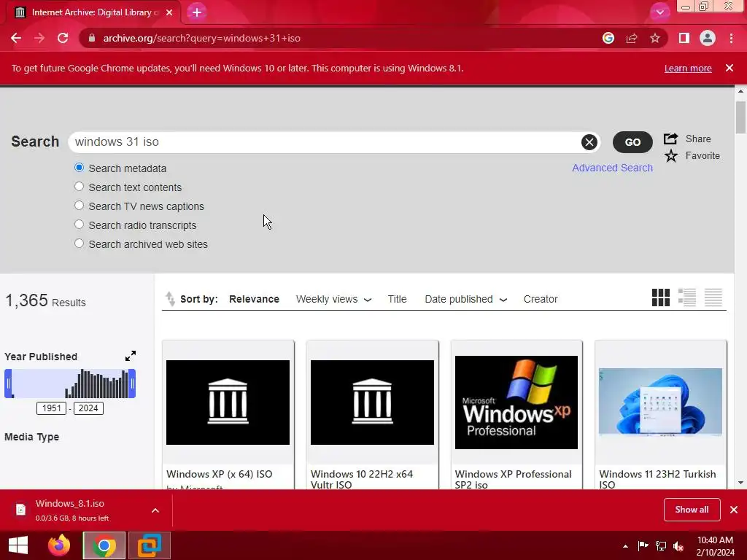Show hidden system tray icons

pyautogui.click(x=625, y=546)
